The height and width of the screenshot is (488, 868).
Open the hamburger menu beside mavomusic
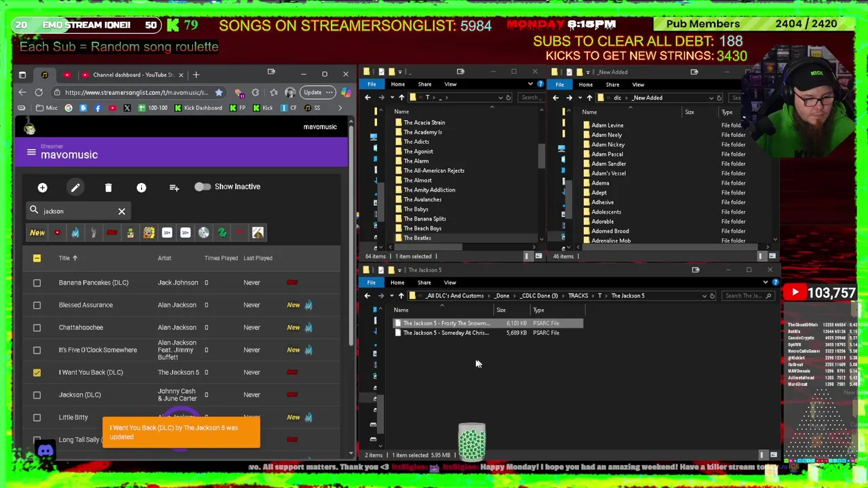click(31, 152)
